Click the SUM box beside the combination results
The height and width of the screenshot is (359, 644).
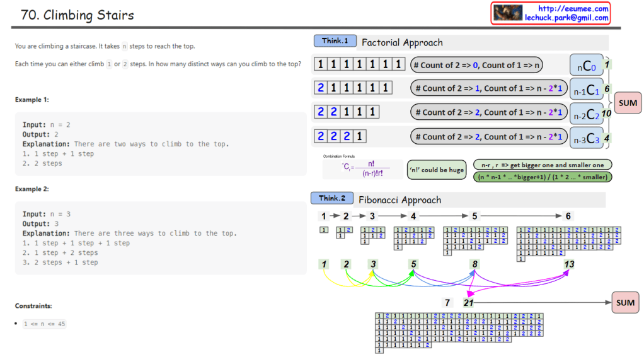628,103
